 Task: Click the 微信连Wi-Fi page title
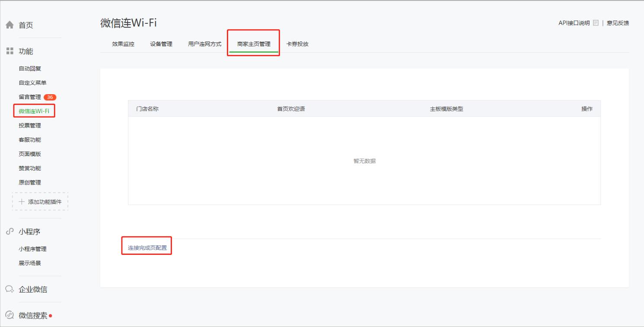click(129, 23)
